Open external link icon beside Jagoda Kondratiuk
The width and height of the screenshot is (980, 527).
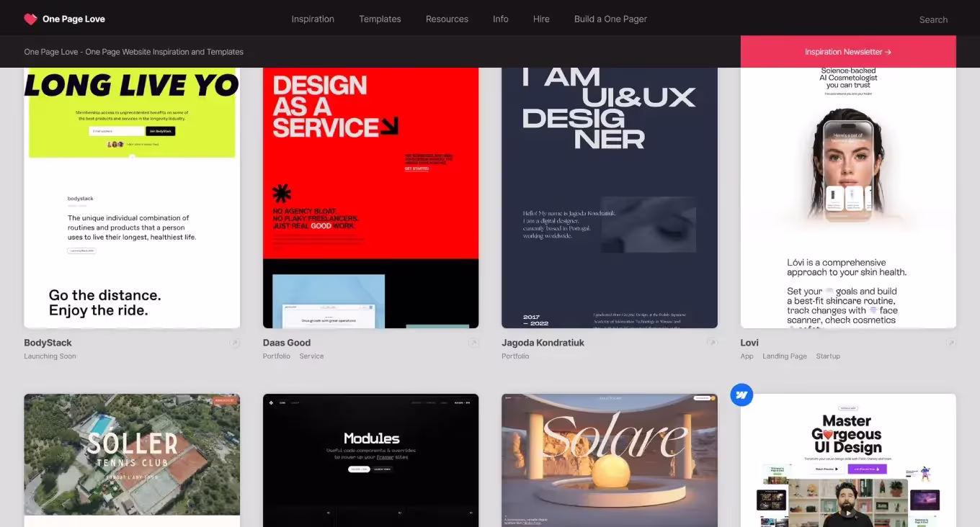pos(712,343)
